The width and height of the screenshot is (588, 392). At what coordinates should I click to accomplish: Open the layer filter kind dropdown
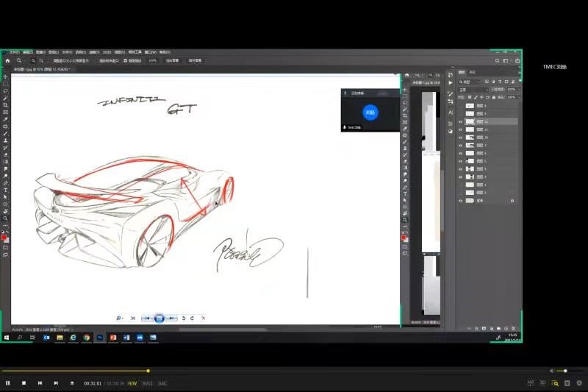pyautogui.click(x=470, y=82)
